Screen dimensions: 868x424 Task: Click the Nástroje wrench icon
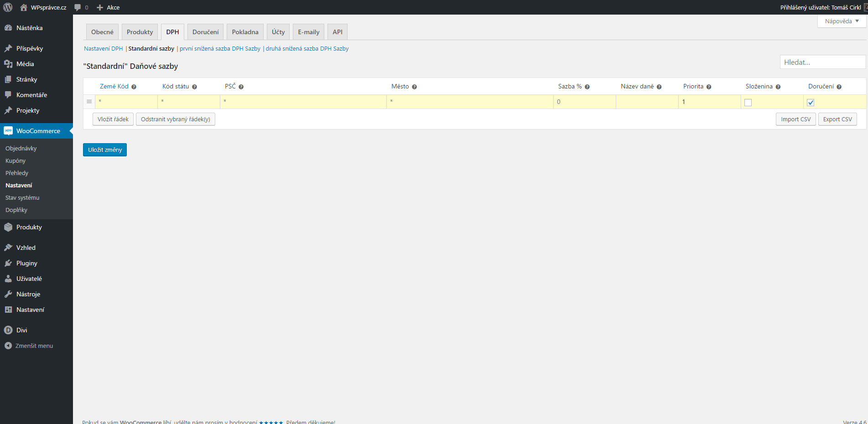click(8, 294)
